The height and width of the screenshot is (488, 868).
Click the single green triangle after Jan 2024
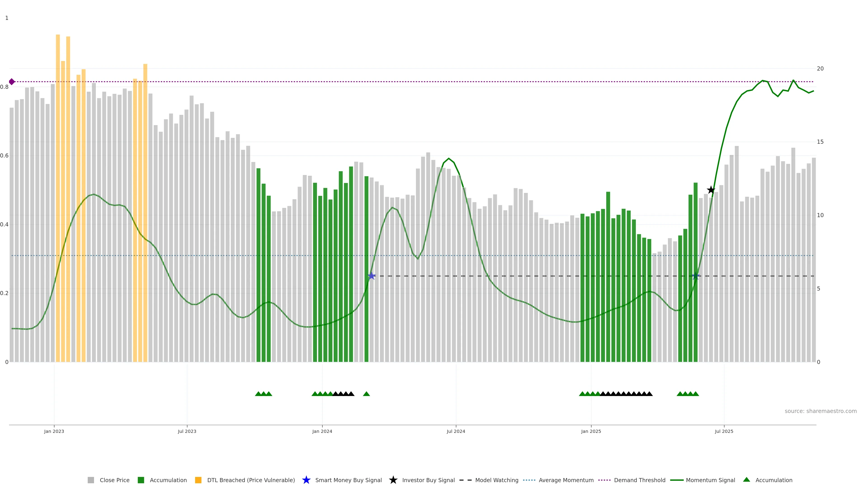coord(366,394)
